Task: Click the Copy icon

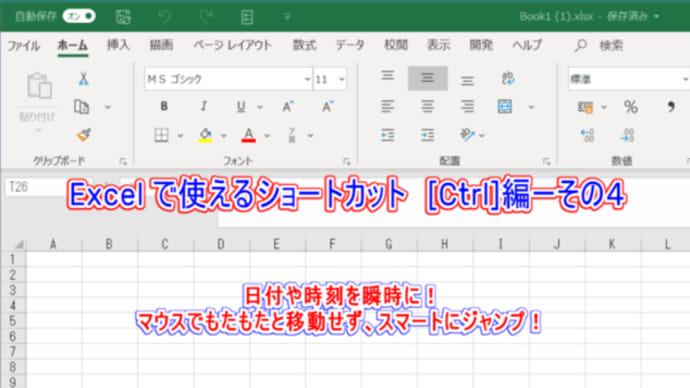Action: 82,107
